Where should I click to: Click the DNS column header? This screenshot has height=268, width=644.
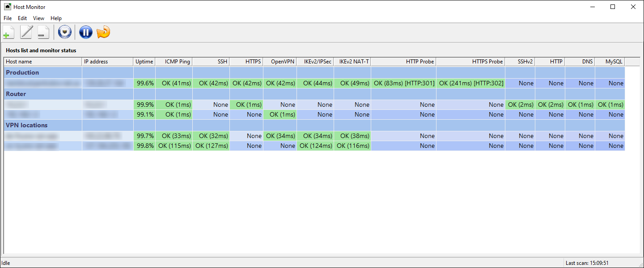[x=580, y=62]
